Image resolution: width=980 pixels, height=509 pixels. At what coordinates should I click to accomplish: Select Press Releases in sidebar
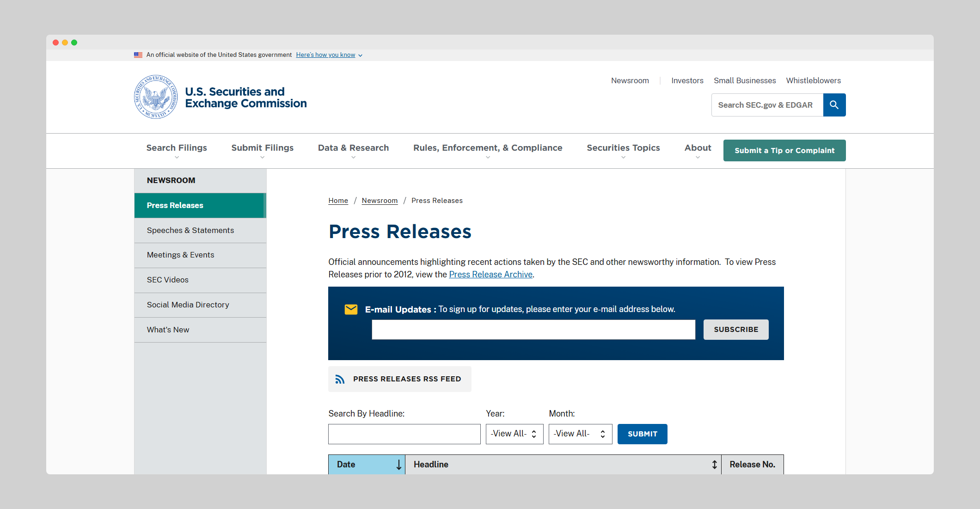pos(200,205)
